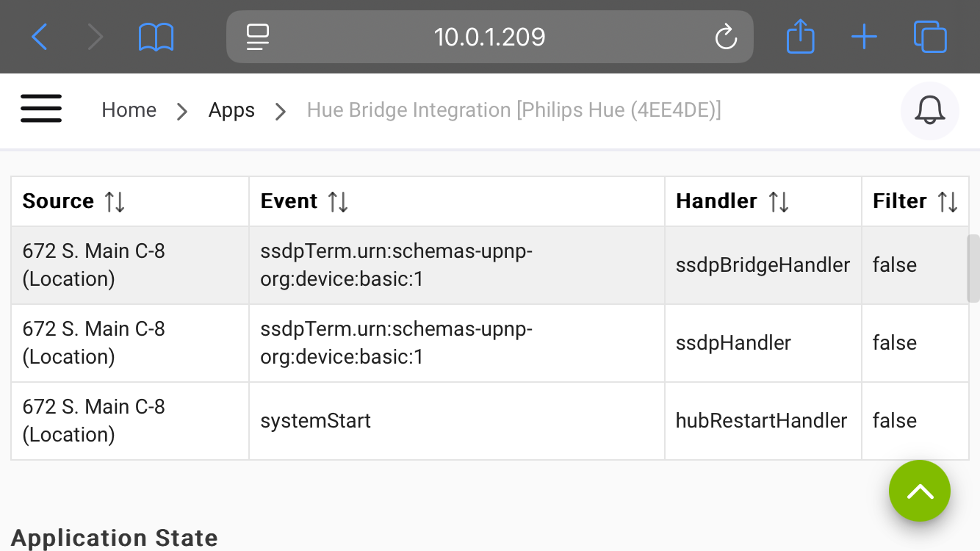980x551 pixels.
Task: Select the Event cell in ssdpBridgeHandler row
Action: [x=457, y=265]
